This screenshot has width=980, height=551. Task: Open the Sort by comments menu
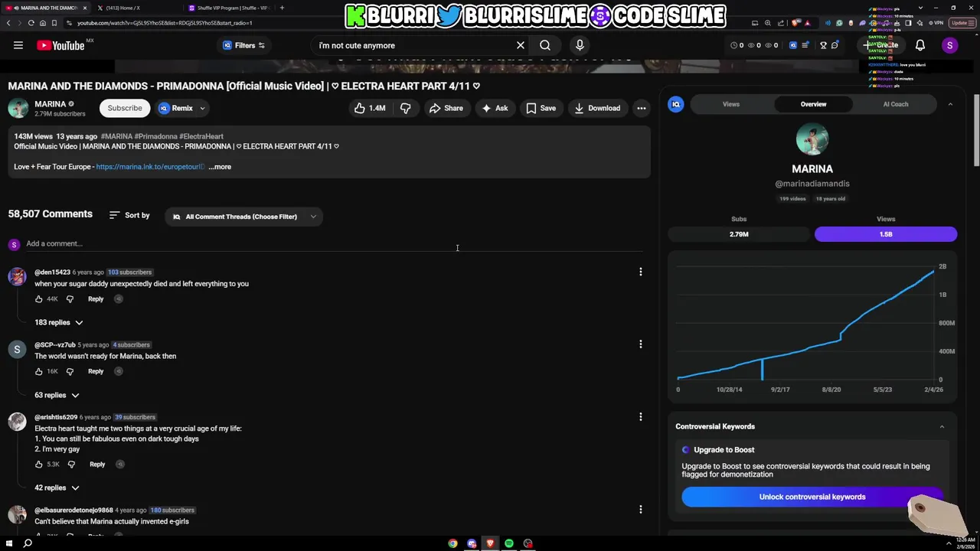pos(129,215)
